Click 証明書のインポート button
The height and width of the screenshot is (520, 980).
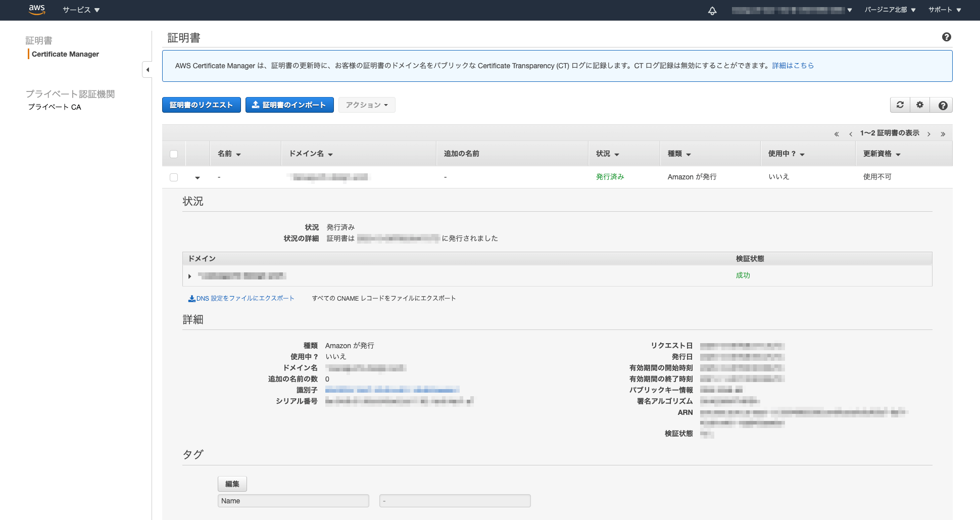coord(289,105)
